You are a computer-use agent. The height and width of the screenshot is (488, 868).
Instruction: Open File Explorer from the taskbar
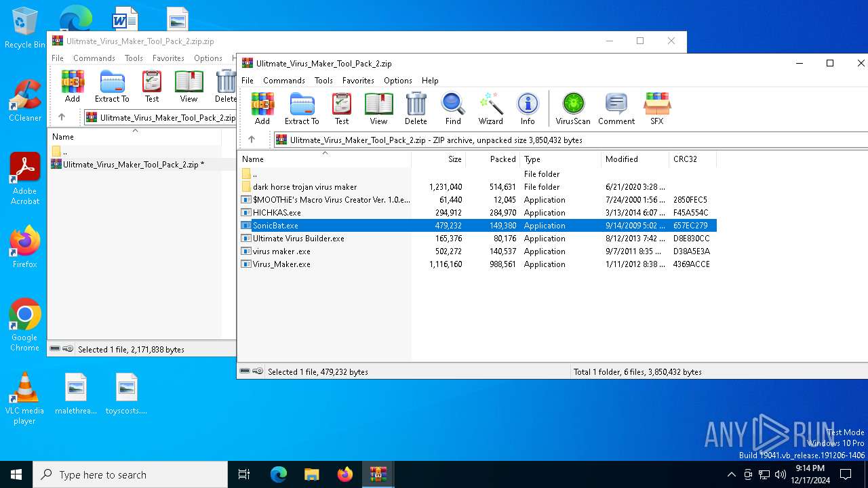click(x=311, y=474)
